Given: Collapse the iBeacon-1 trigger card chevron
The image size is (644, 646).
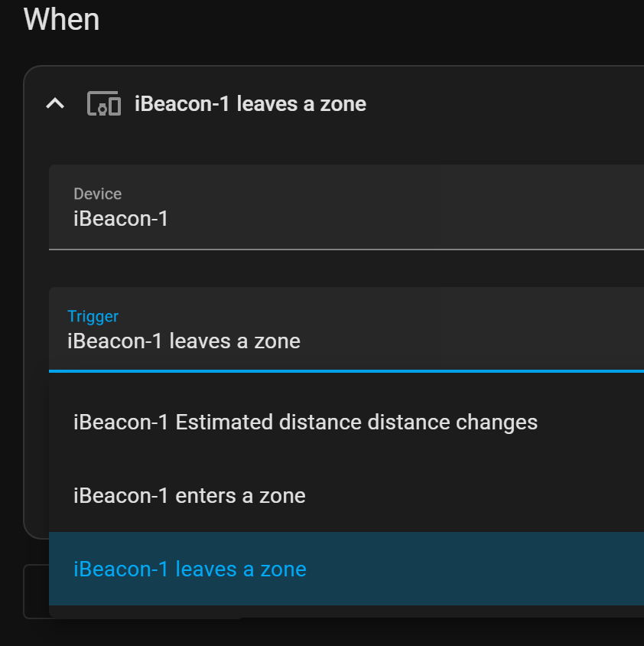Looking at the screenshot, I should click(x=55, y=103).
